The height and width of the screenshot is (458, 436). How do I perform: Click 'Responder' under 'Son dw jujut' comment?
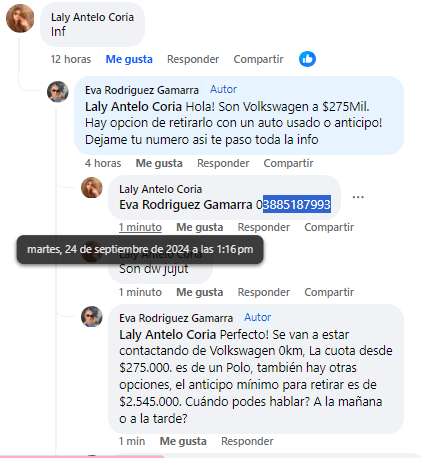[264, 292]
